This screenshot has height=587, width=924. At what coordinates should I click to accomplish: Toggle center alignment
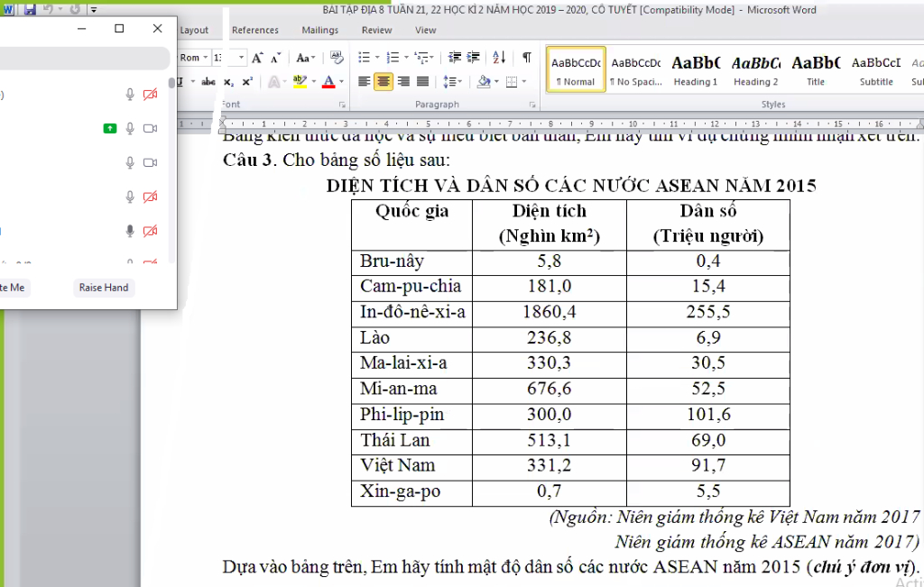coord(383,82)
